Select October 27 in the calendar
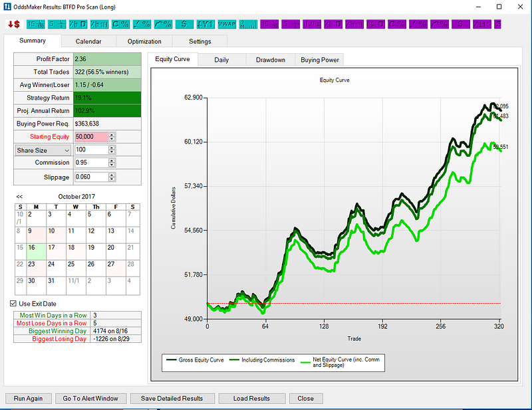 [x=116, y=268]
